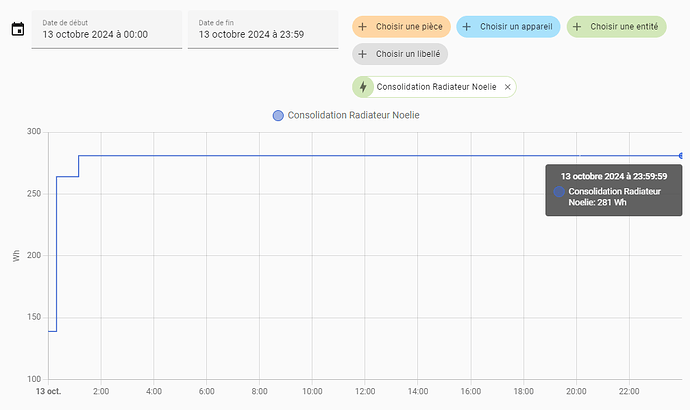The height and width of the screenshot is (410, 690).
Task: Click the plus icon on Choisir une entité
Action: 578,27
